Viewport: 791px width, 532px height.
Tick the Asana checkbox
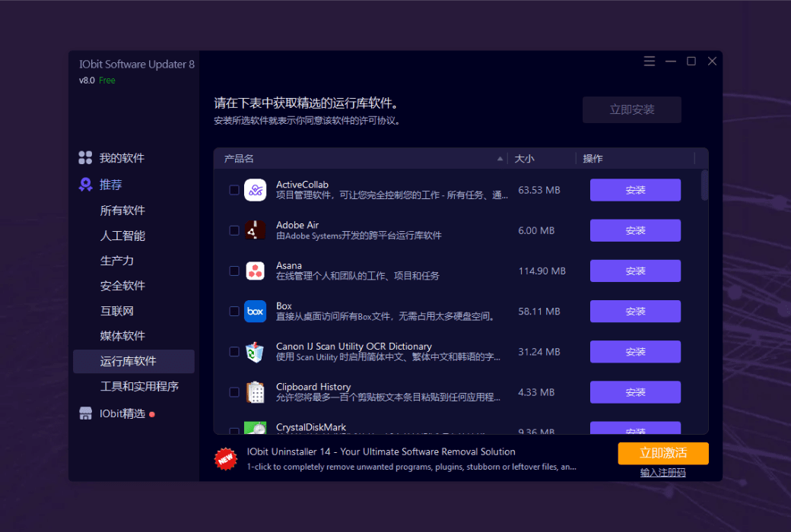[234, 271]
